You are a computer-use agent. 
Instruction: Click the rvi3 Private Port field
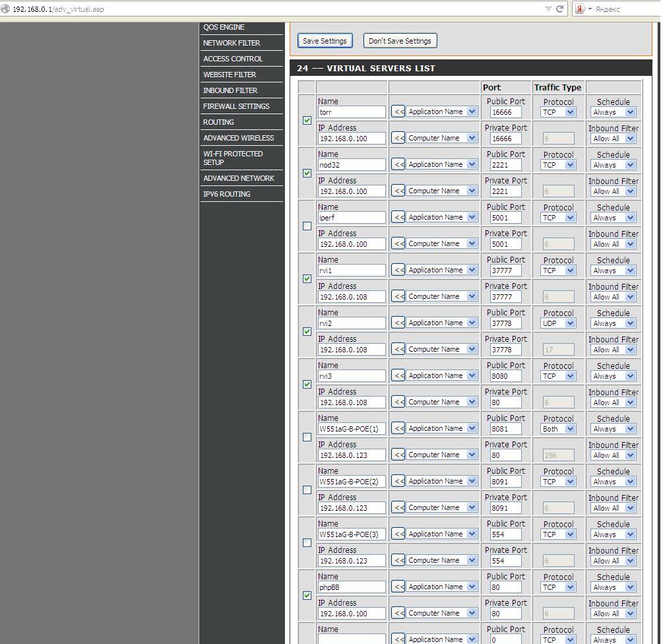tap(505, 402)
